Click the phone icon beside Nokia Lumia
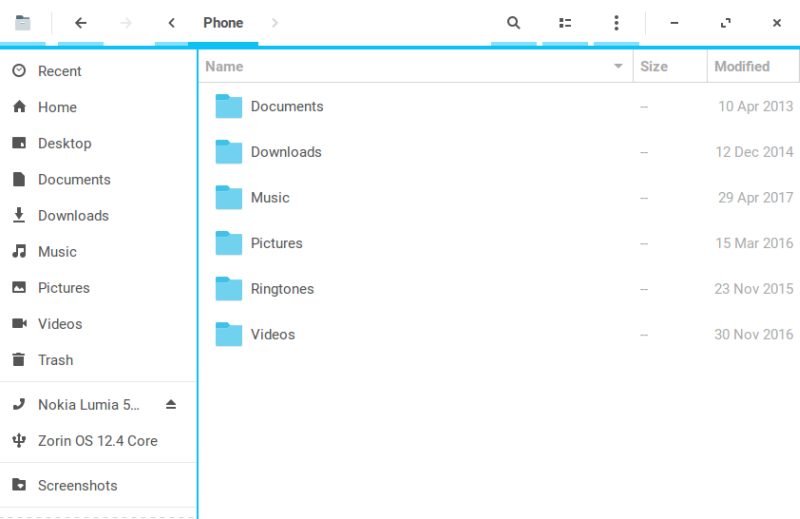Viewport: 800px width, 519px height. pos(19,404)
